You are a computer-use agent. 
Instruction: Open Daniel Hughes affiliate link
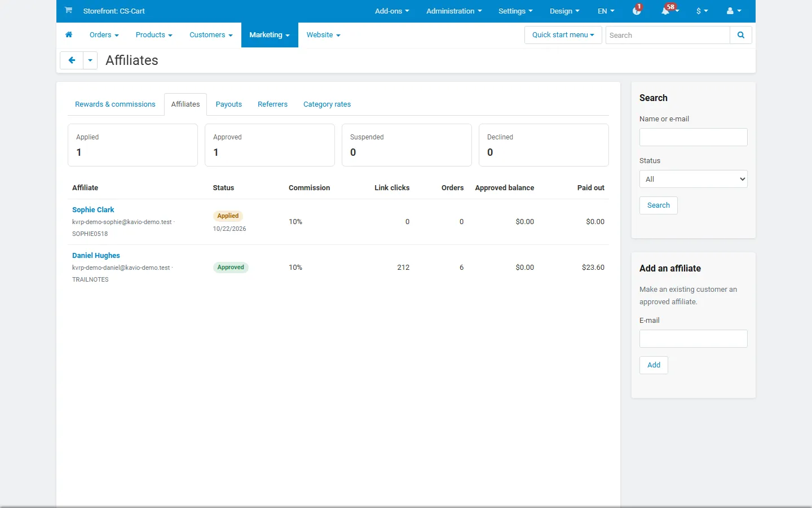(x=96, y=256)
